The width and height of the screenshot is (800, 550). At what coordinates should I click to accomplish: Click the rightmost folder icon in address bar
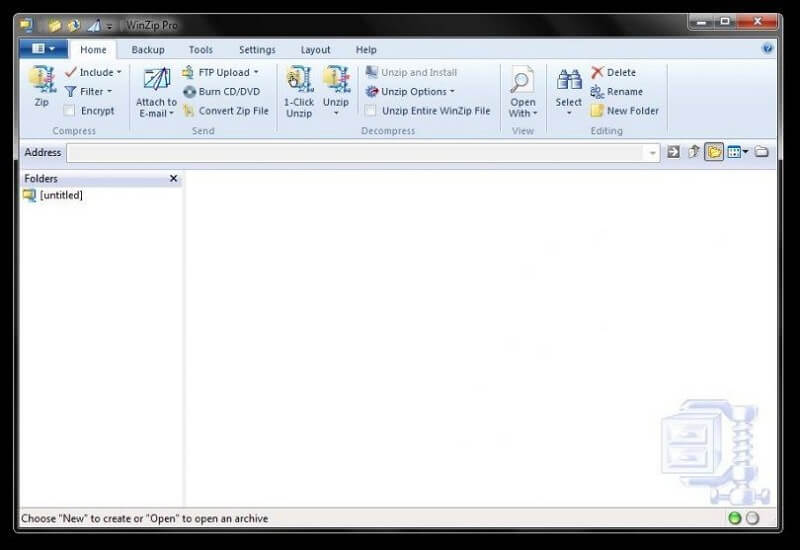[762, 152]
